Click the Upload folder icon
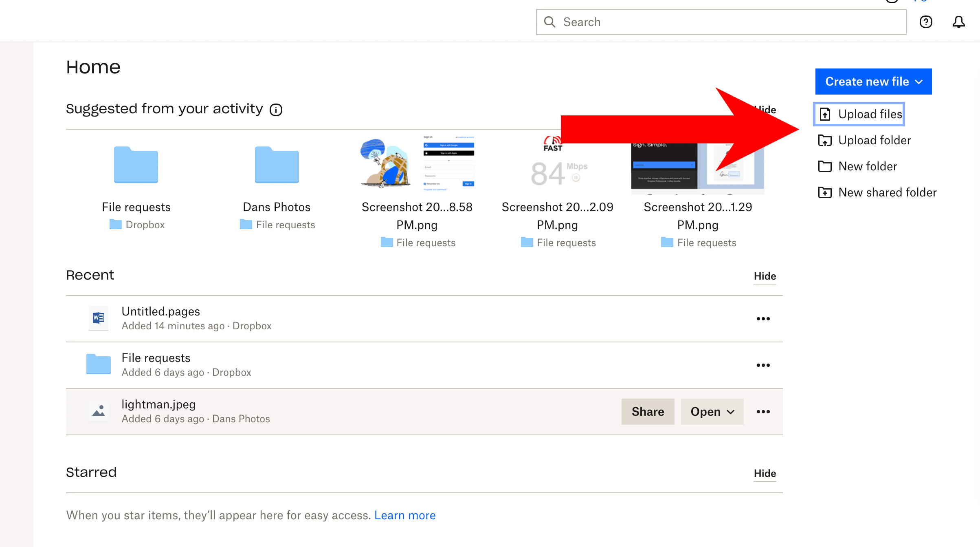 [825, 140]
